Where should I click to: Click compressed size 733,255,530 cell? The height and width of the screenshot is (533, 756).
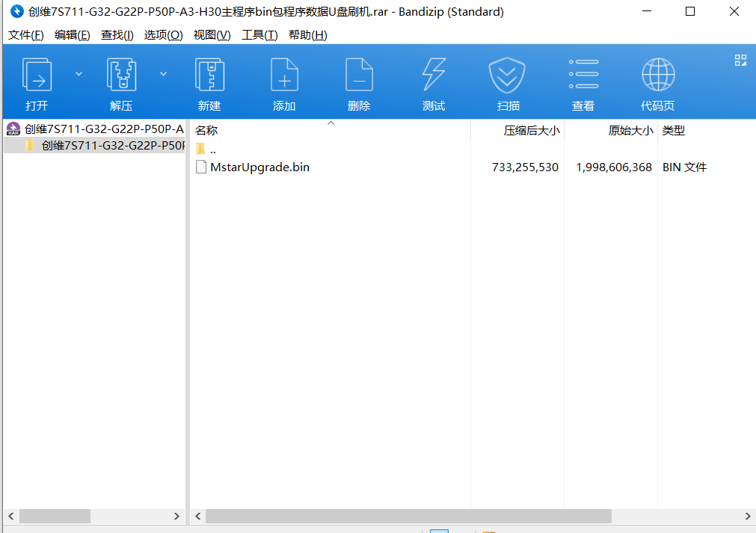(525, 167)
